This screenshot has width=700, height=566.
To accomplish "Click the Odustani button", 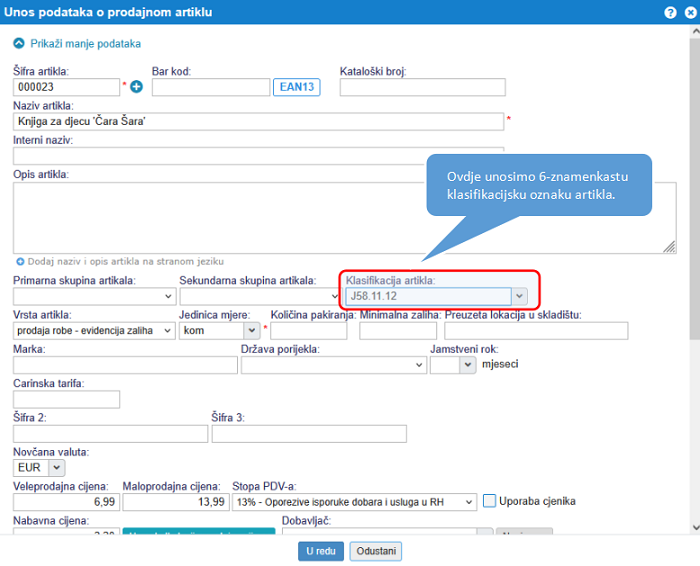I will point(379,551).
